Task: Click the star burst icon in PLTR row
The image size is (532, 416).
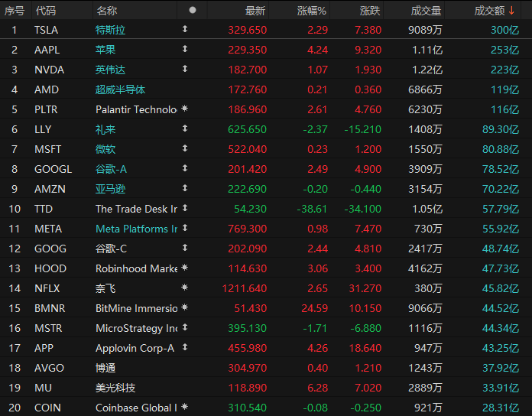Action: click(184, 109)
